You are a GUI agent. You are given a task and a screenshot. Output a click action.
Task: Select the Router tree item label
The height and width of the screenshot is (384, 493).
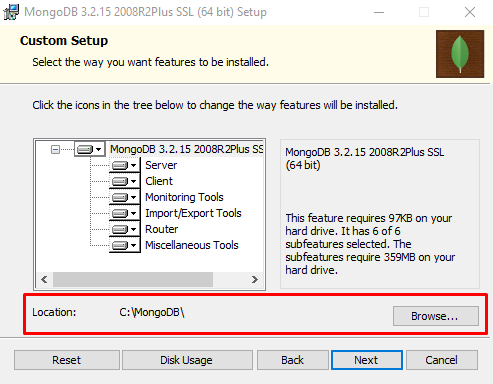(162, 229)
